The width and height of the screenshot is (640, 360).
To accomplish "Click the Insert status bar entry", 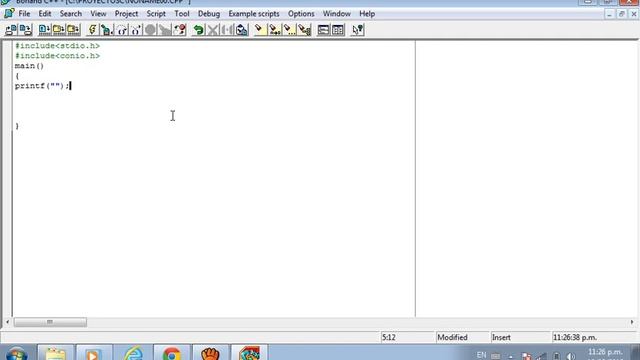I will [501, 338].
